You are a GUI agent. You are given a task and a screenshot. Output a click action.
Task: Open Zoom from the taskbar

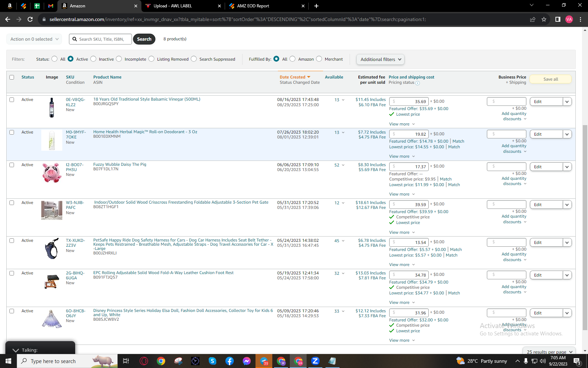click(315, 361)
